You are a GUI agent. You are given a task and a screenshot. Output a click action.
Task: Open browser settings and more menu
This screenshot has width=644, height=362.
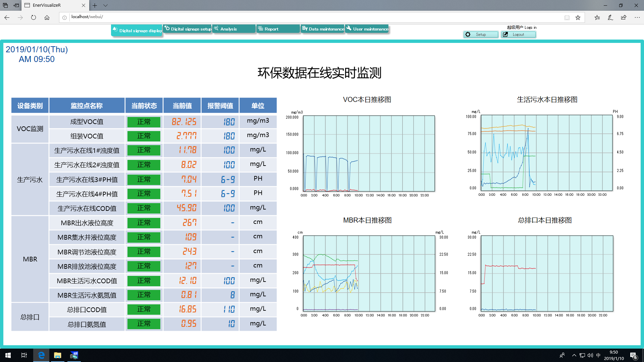click(x=637, y=17)
